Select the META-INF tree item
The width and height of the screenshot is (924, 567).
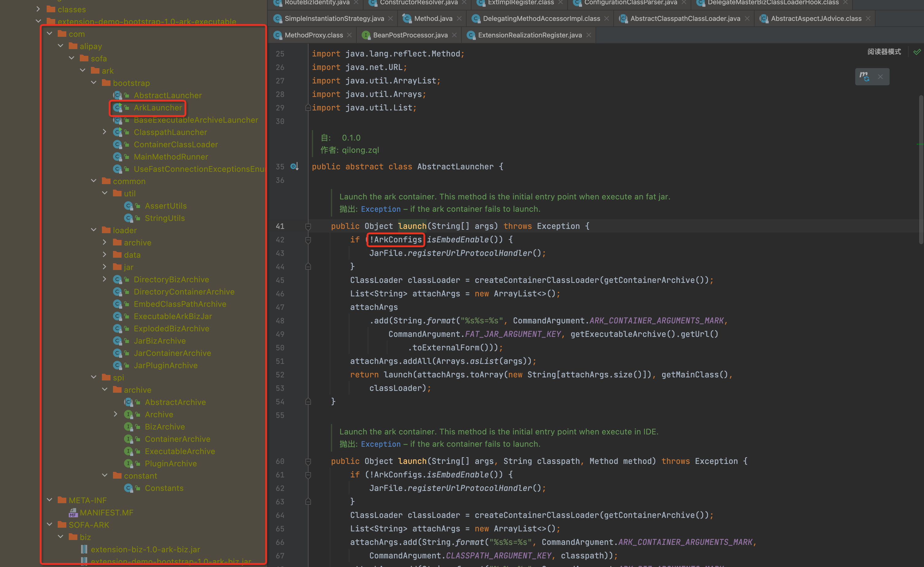click(x=87, y=500)
